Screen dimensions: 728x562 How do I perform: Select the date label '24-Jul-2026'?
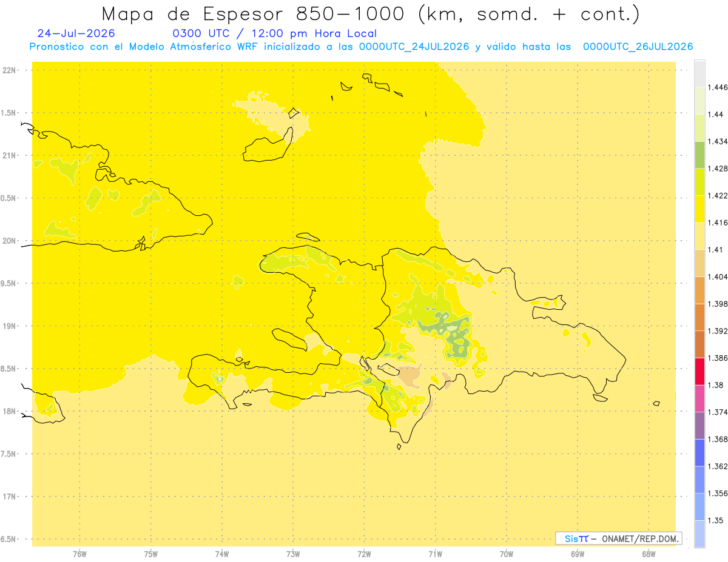76,34
